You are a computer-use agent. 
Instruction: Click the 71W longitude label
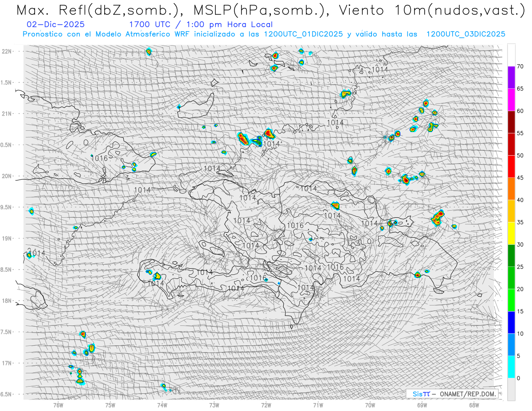point(318,405)
